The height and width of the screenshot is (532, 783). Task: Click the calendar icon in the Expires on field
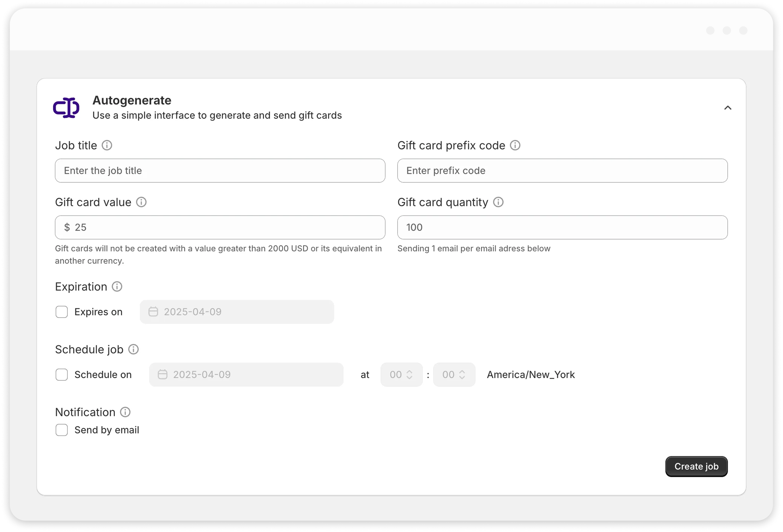[153, 311]
